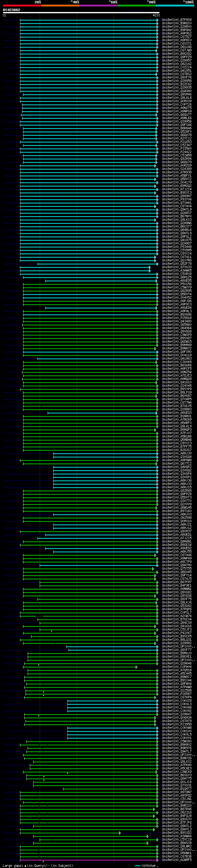Click hit label UniRef100_O04052

(x=177, y=297)
